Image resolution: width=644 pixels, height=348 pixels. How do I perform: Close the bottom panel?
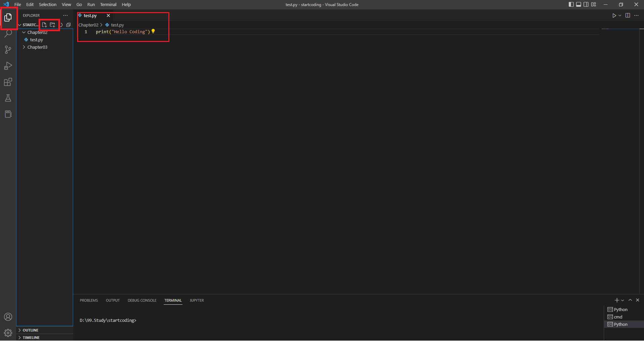(638, 300)
